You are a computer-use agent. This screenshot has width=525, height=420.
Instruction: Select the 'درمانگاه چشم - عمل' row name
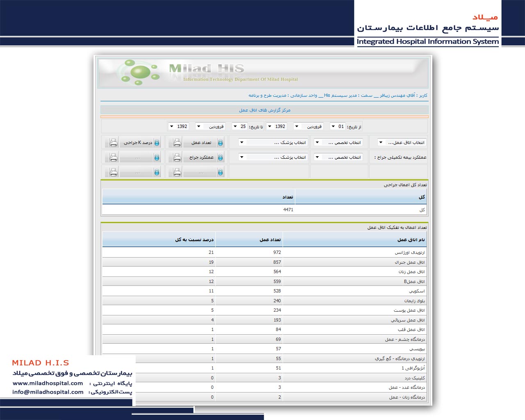[405, 339]
